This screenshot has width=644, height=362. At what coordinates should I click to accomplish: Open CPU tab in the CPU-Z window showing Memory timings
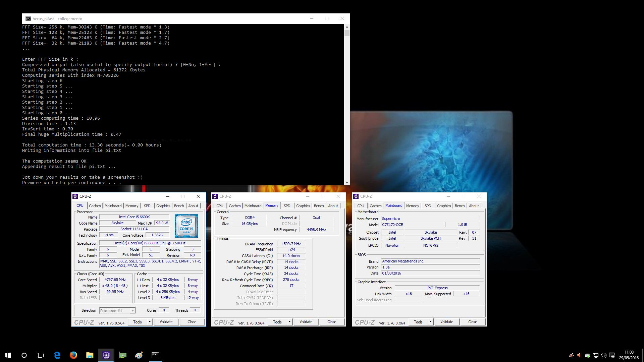(220, 206)
